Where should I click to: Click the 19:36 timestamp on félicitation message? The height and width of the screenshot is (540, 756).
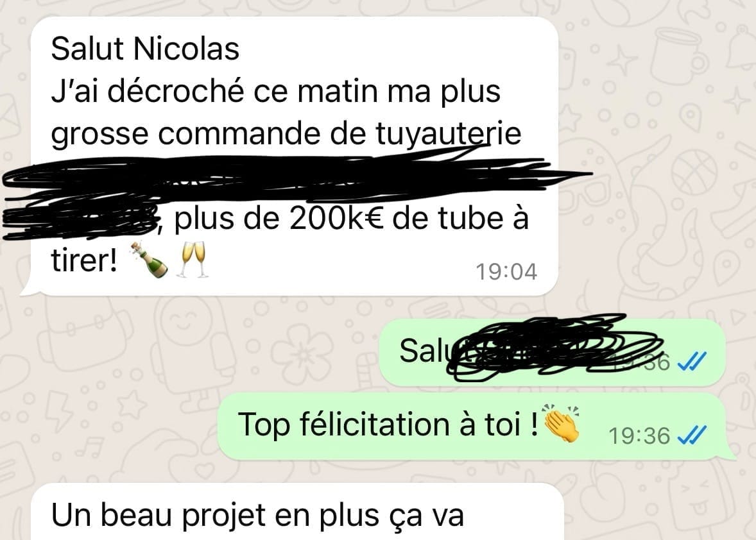639,436
